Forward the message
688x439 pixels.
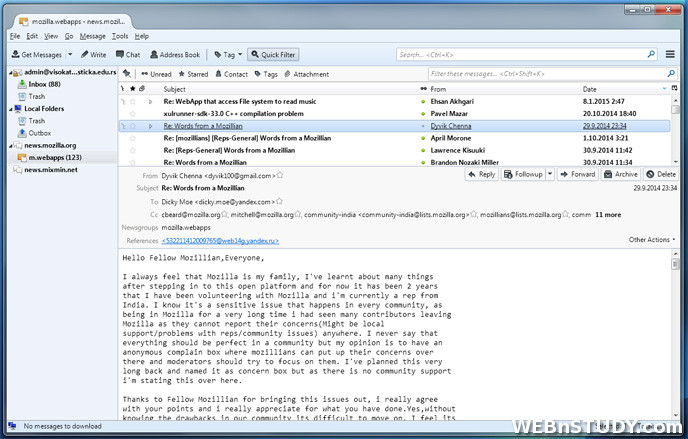578,174
